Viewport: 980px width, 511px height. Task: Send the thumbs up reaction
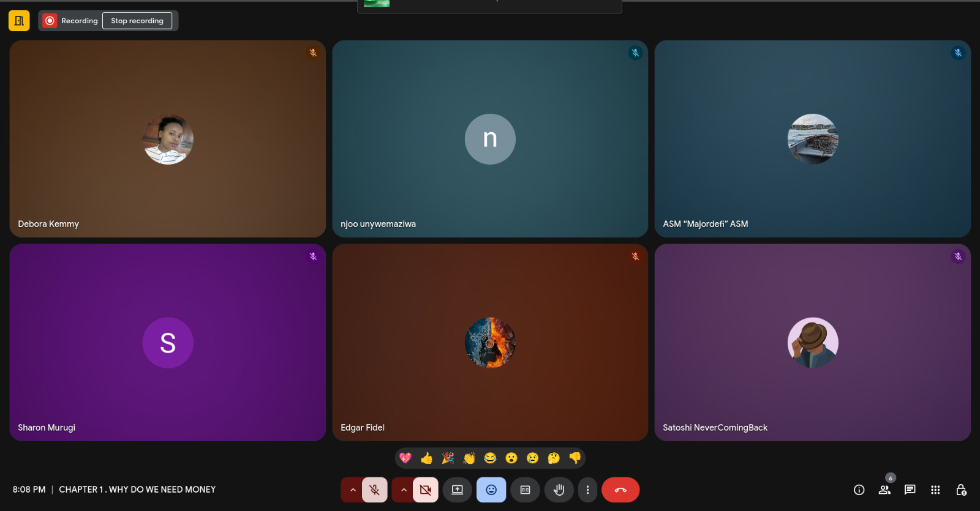tap(427, 458)
